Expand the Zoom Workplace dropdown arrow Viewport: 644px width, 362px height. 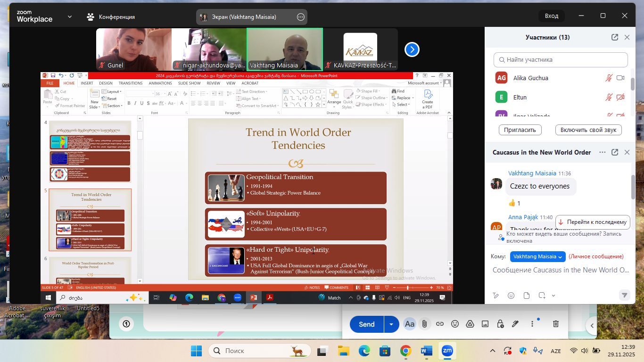coord(70,16)
